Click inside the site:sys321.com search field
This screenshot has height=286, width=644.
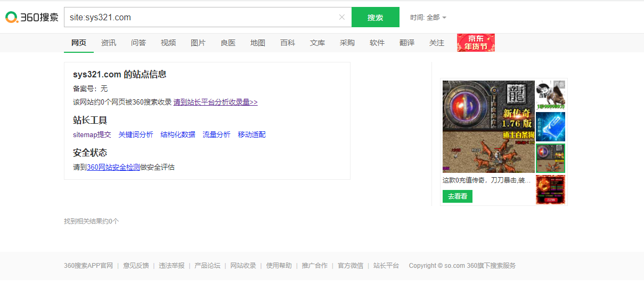click(202, 17)
